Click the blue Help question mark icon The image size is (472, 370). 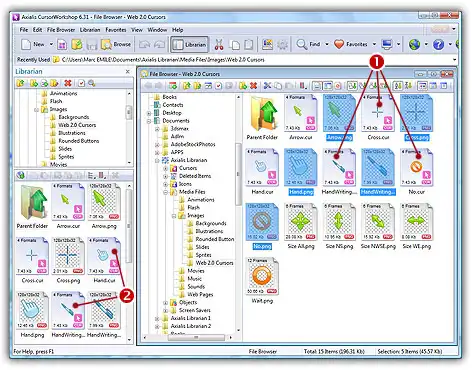click(438, 44)
